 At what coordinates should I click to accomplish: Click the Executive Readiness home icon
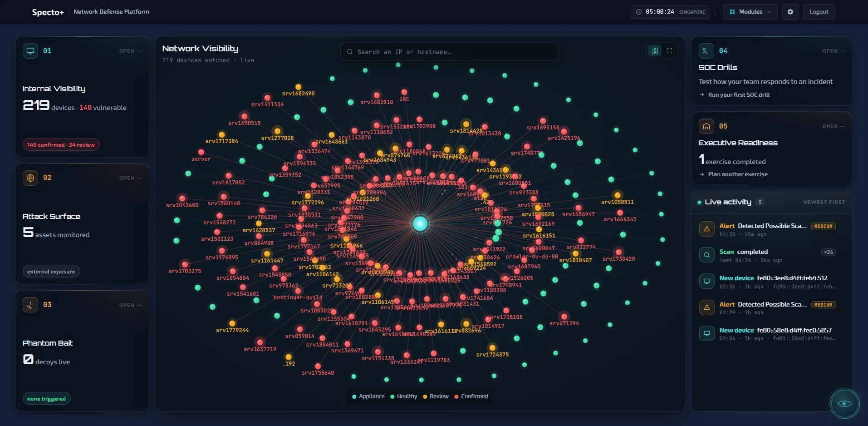click(x=706, y=126)
